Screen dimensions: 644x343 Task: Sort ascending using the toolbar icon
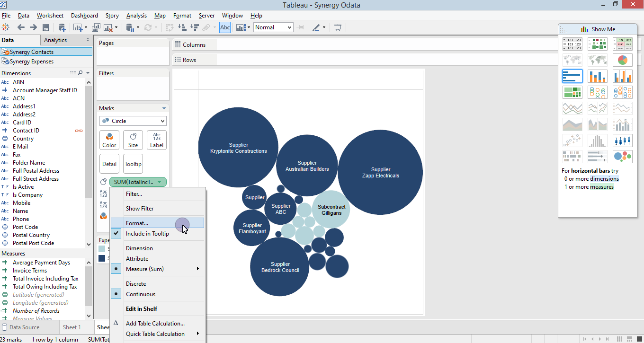coord(182,27)
